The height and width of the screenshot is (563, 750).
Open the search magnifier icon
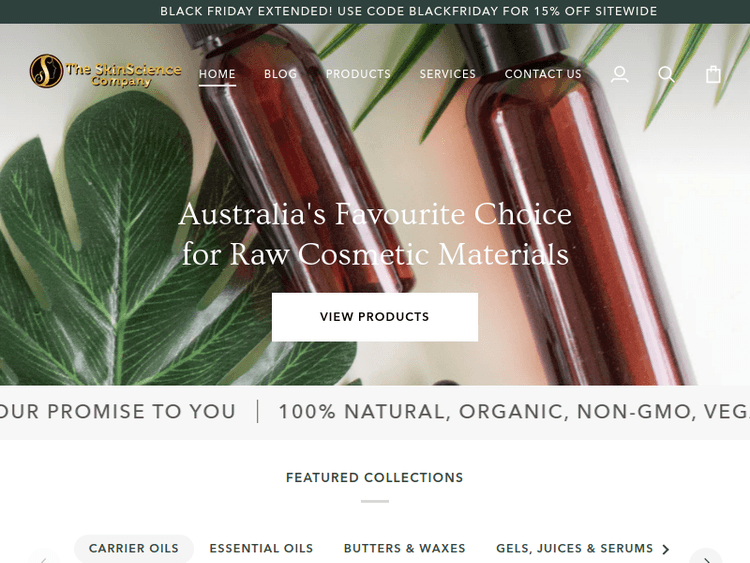(x=666, y=74)
